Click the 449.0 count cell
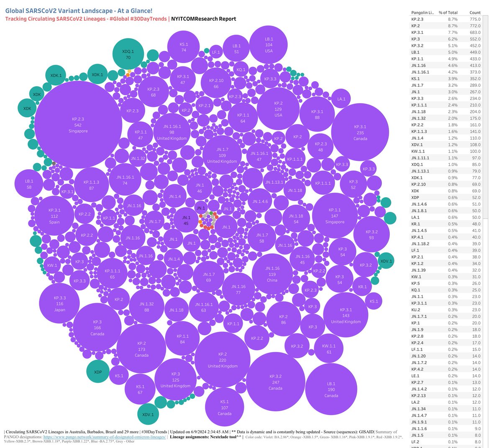This screenshot has height=448, width=502. [475, 52]
